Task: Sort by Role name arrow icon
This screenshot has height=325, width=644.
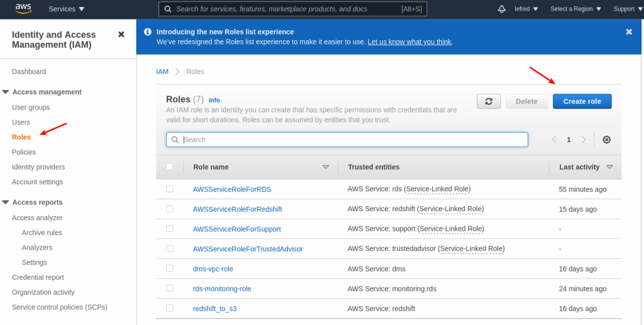Action: coord(326,167)
